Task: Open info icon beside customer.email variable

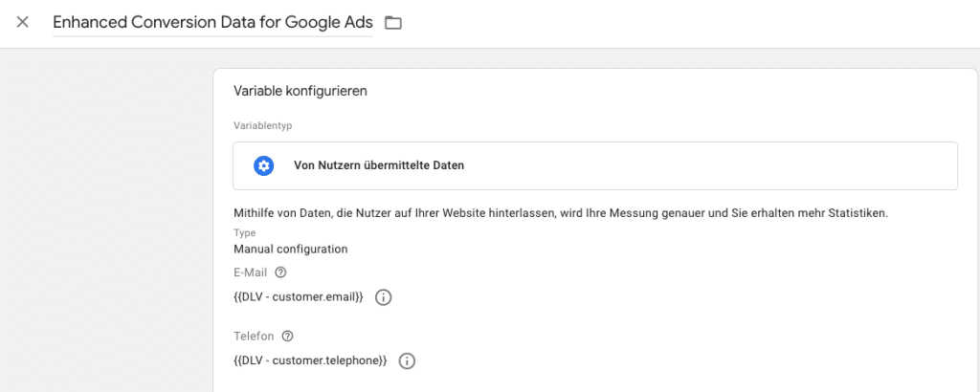Action: pos(384,297)
